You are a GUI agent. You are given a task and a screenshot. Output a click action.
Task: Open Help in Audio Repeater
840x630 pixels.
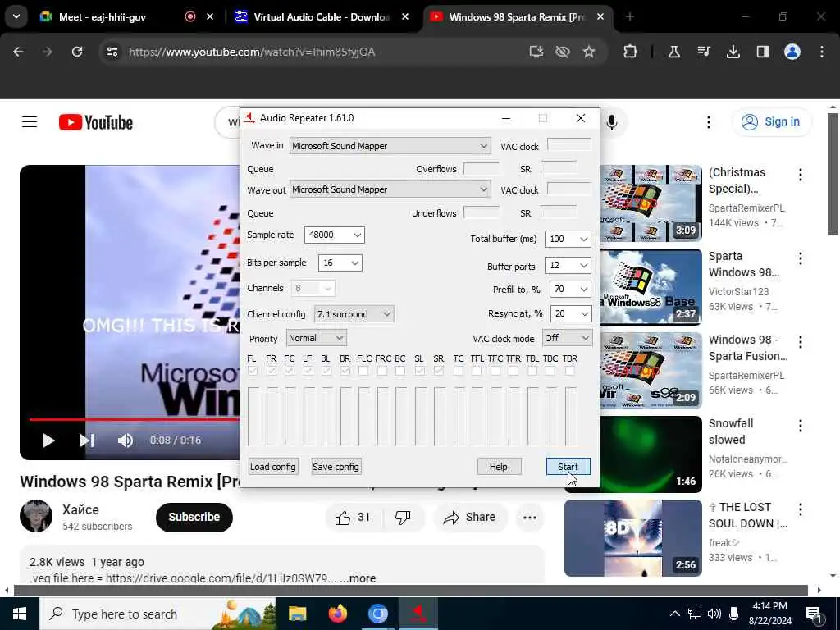[498, 467]
